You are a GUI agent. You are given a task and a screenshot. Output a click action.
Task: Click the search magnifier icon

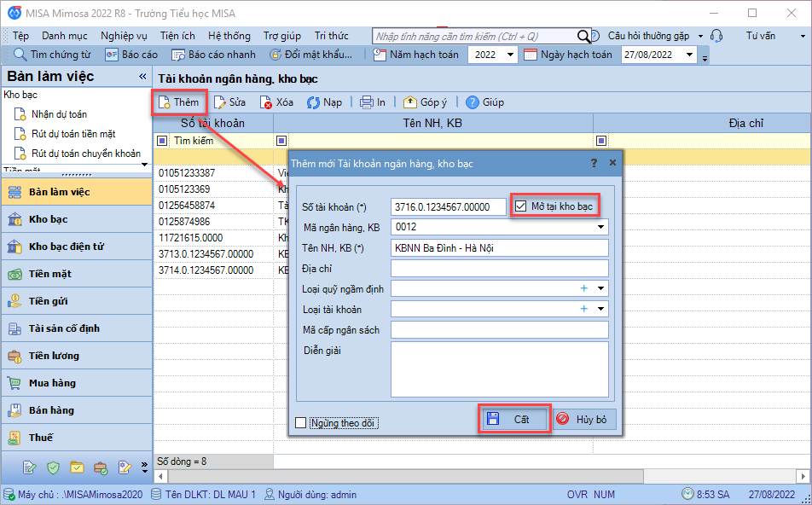coord(584,36)
